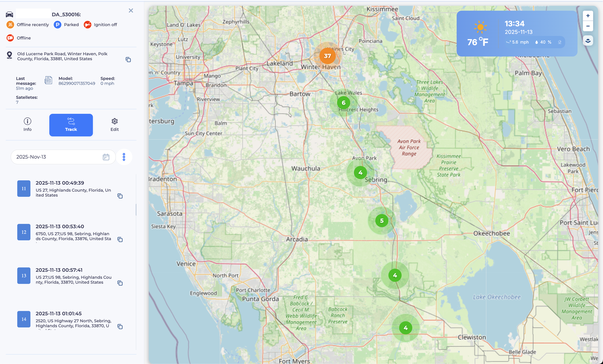Click the model document icon

[48, 80]
